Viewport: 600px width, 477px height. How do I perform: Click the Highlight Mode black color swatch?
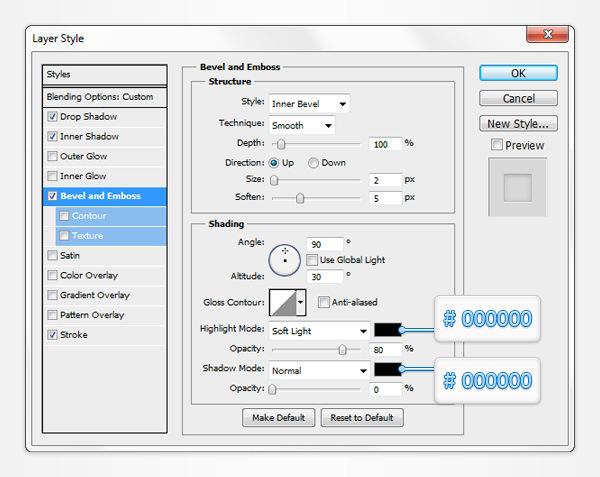[x=387, y=330]
